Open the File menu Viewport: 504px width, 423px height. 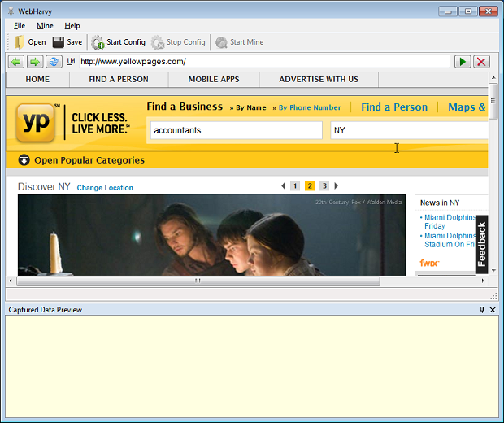20,26
